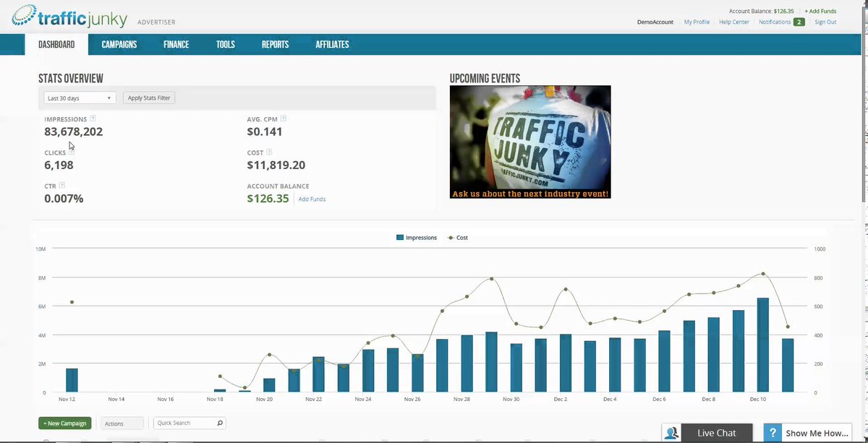Click the Sign Out link
This screenshot has width=868, height=443.
tap(825, 22)
